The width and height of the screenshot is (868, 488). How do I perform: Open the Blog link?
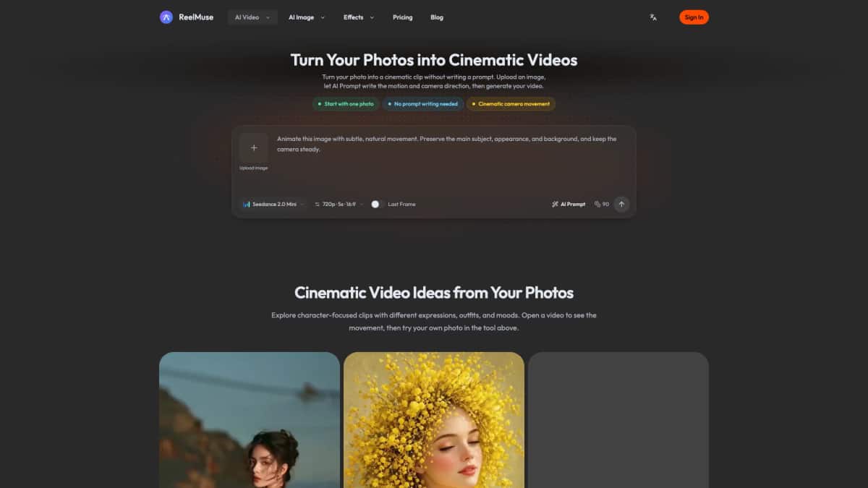point(437,17)
